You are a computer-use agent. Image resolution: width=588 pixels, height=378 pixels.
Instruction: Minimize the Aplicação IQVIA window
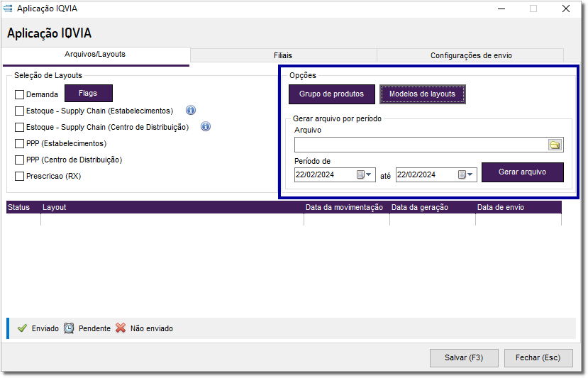(x=501, y=9)
